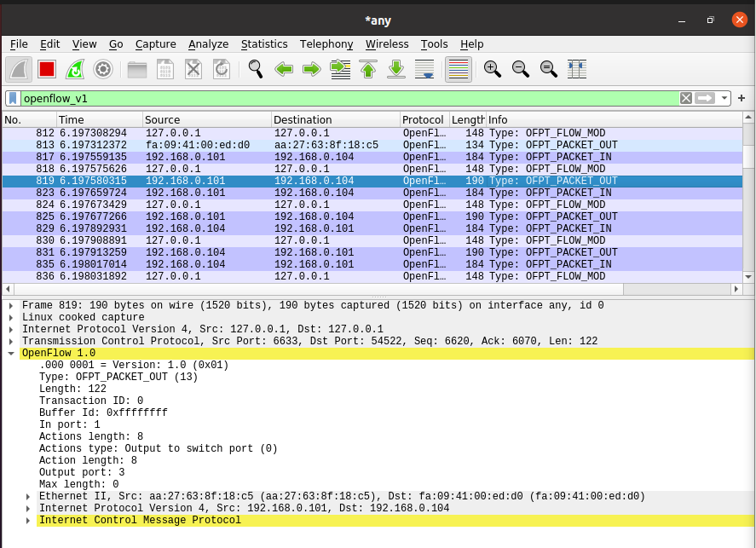The width and height of the screenshot is (756, 548).
Task: Open the Wireless menu
Action: pos(387,43)
